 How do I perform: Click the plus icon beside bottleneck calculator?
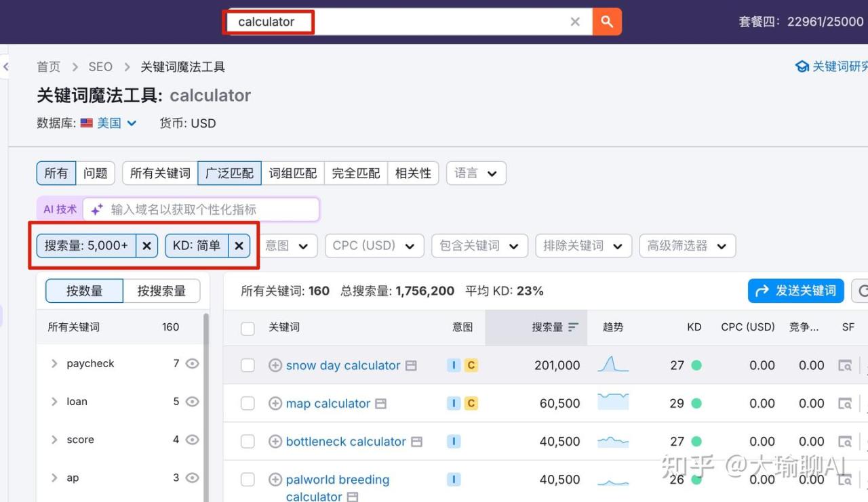point(275,442)
